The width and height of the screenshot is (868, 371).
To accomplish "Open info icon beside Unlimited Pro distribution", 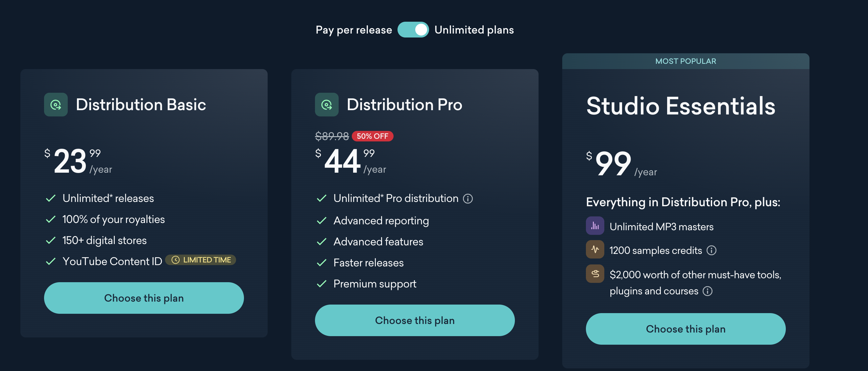I will (468, 198).
